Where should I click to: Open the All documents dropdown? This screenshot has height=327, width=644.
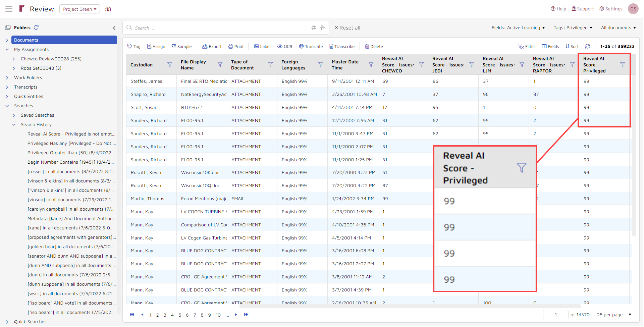click(x=619, y=28)
